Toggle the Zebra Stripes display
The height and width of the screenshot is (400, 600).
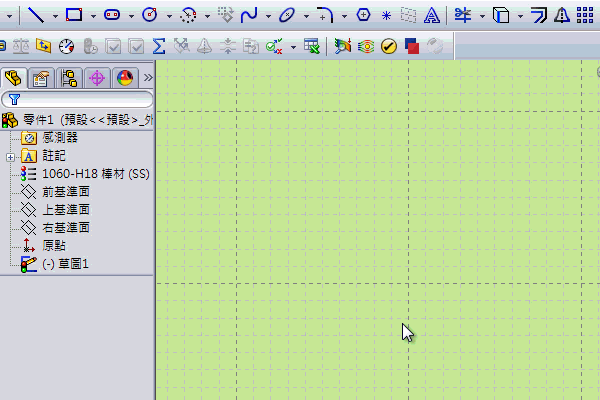[x=366, y=46]
